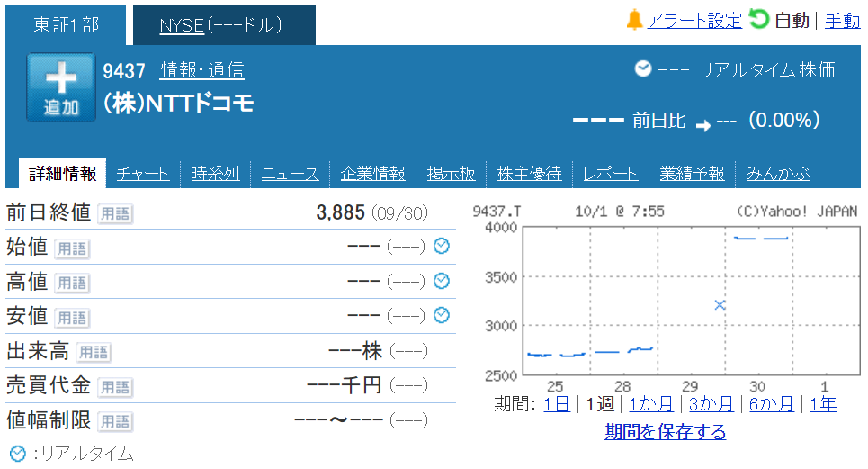Click the realtime clock icon beside 安値
The height and width of the screenshot is (469, 868).
tap(442, 316)
